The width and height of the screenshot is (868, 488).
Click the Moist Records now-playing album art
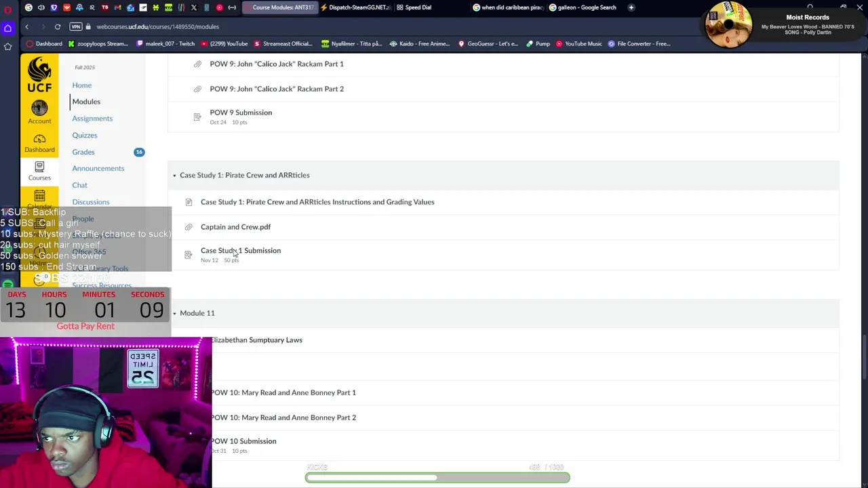728,25
